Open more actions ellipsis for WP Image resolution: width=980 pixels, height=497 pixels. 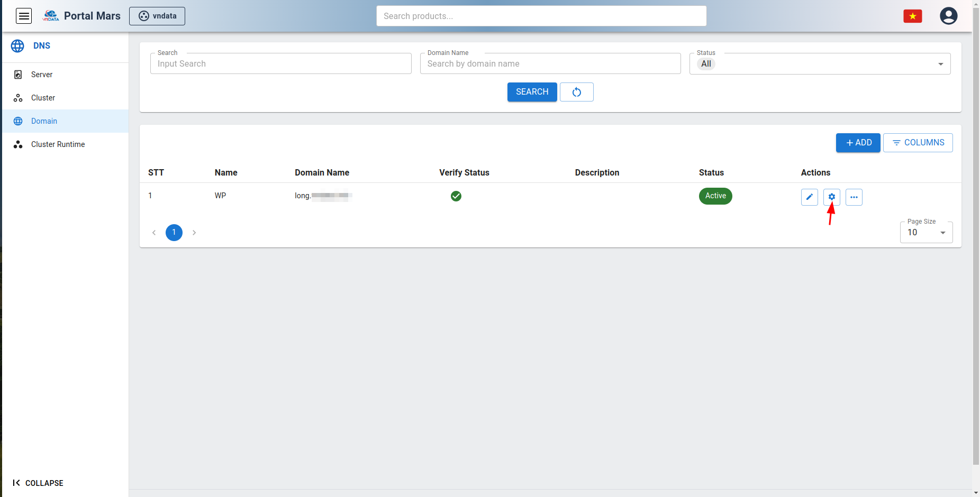[854, 197]
